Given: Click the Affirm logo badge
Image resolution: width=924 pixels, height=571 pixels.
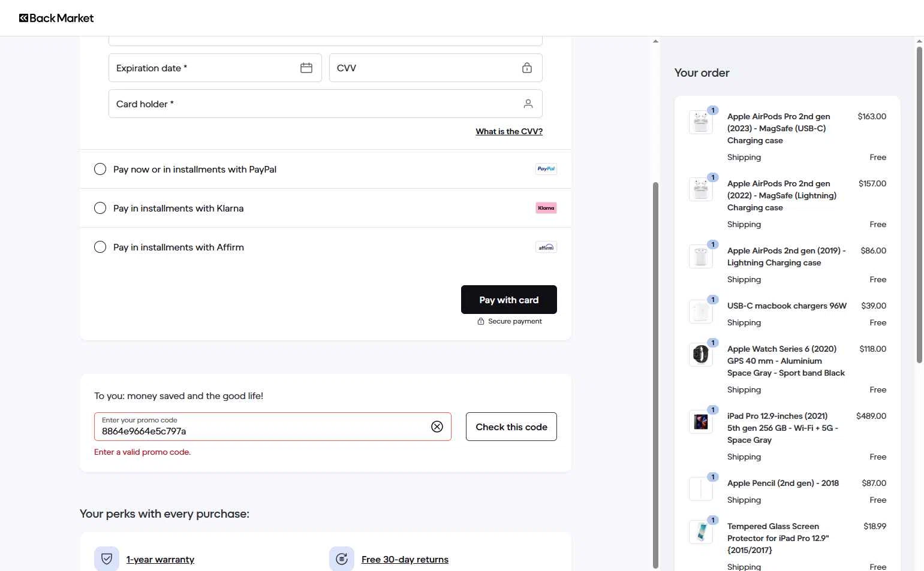Looking at the screenshot, I should (546, 247).
